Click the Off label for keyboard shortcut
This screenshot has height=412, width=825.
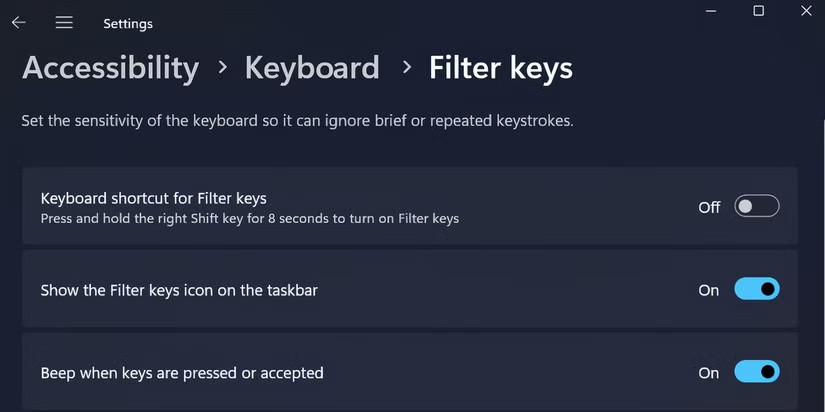(709, 207)
